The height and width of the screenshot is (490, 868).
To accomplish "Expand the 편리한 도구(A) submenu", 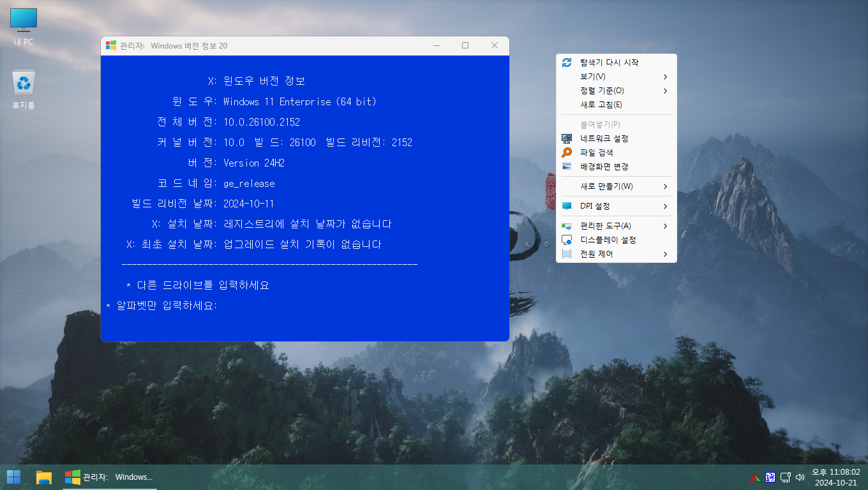I will click(665, 226).
